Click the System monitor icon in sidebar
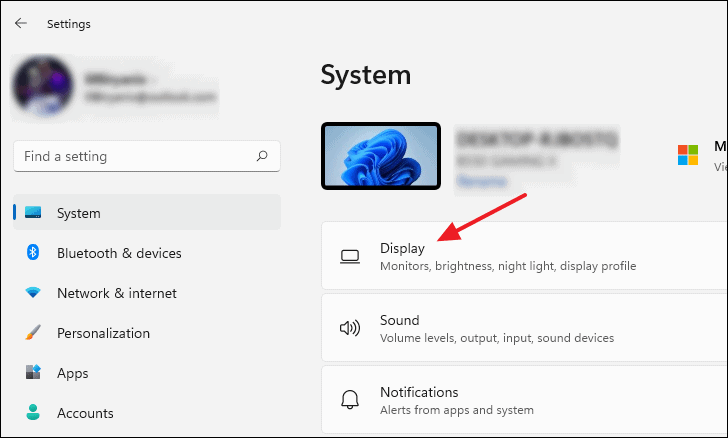Image resolution: width=728 pixels, height=438 pixels. [33, 212]
